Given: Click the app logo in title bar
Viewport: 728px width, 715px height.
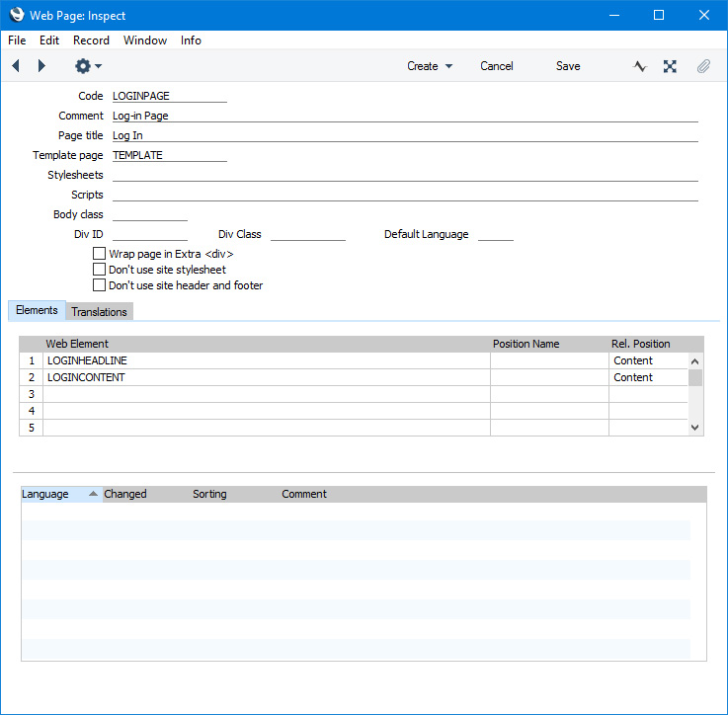Looking at the screenshot, I should point(17,15).
